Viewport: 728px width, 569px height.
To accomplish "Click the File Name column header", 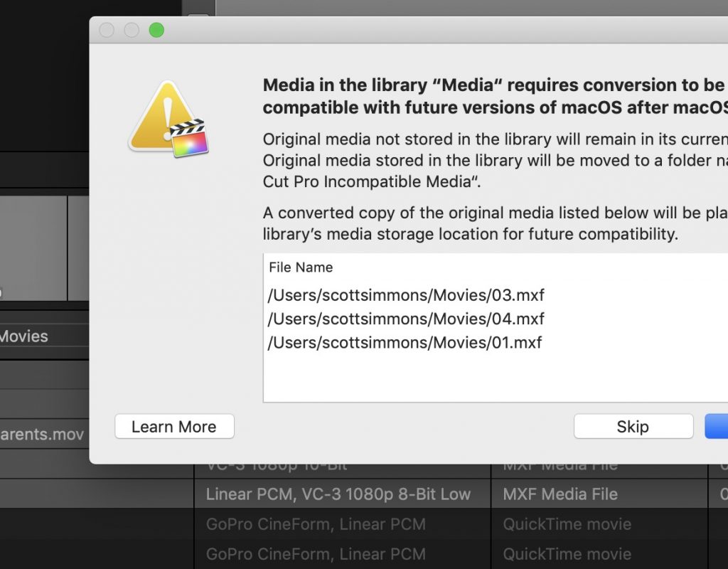I will pos(301,267).
